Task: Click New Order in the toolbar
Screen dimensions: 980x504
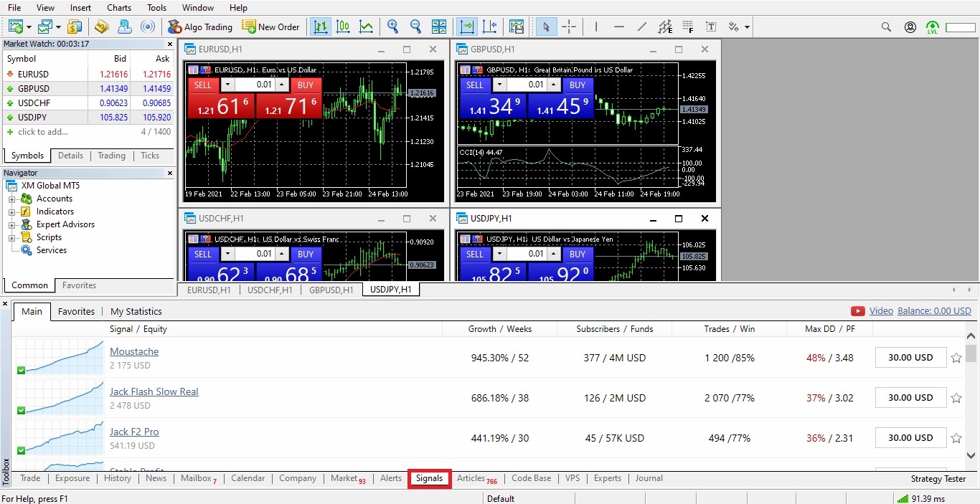Action: click(x=270, y=27)
